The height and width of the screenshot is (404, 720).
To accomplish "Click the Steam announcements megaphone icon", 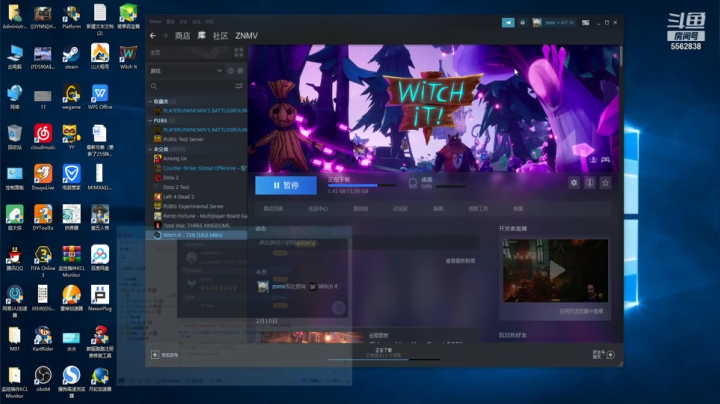I will coord(508,22).
